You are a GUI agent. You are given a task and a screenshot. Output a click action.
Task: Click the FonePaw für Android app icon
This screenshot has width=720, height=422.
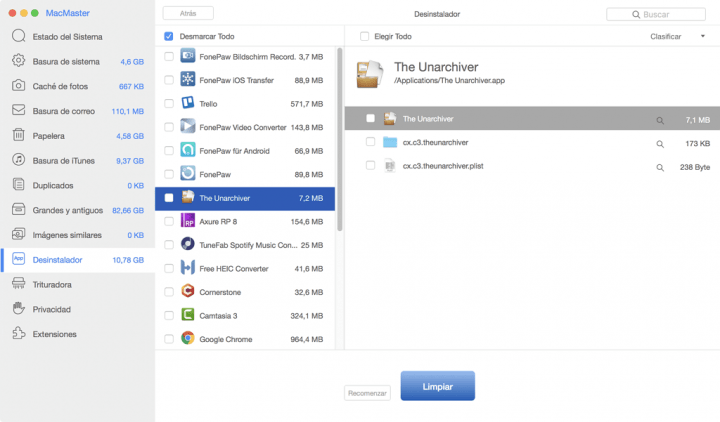pyautogui.click(x=187, y=150)
